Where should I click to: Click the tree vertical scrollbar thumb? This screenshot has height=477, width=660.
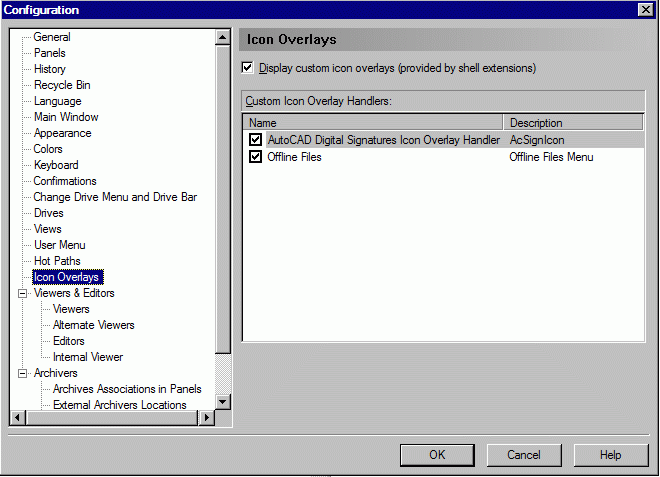point(222,200)
